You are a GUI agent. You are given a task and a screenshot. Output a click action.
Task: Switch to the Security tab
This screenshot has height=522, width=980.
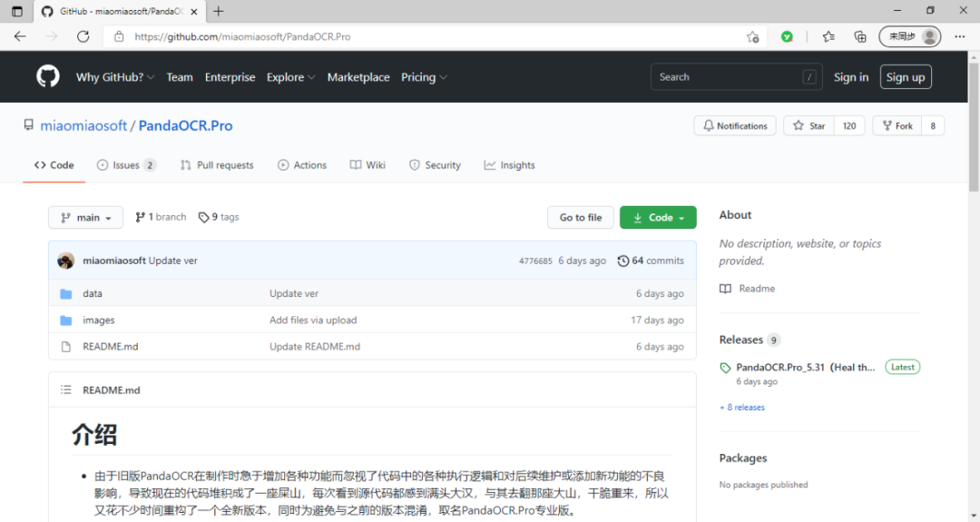point(435,165)
